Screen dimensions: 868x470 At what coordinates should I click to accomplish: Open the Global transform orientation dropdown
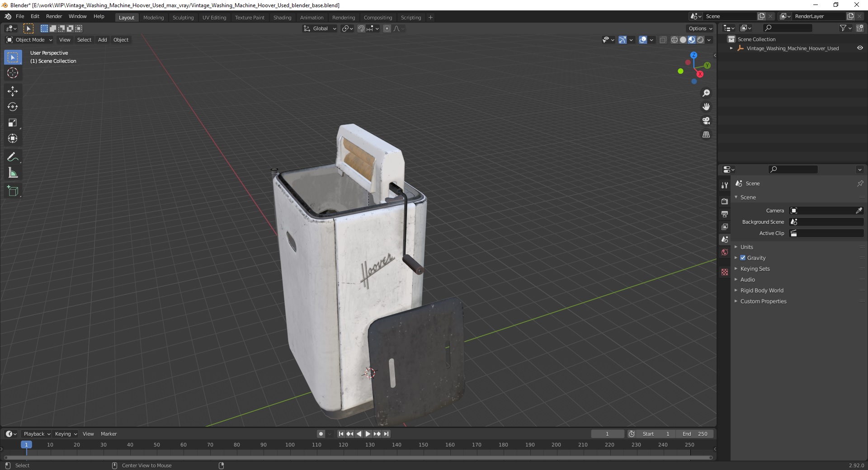(x=320, y=28)
